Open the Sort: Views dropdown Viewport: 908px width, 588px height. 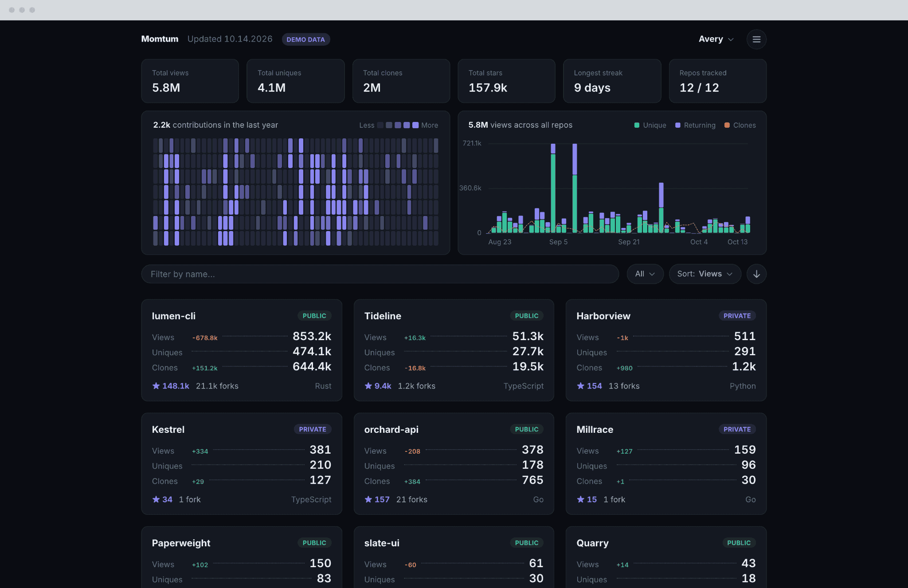705,274
